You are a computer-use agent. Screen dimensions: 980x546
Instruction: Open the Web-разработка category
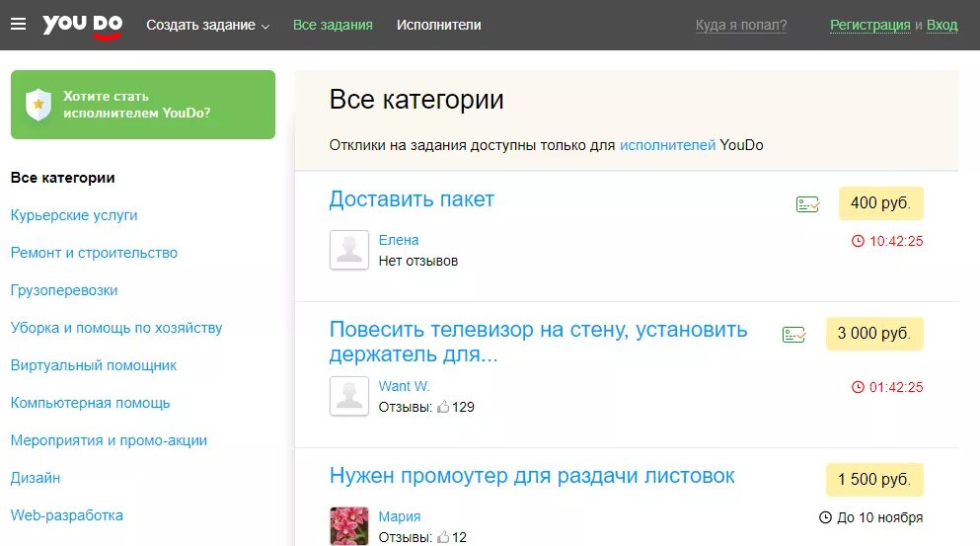click(x=67, y=515)
